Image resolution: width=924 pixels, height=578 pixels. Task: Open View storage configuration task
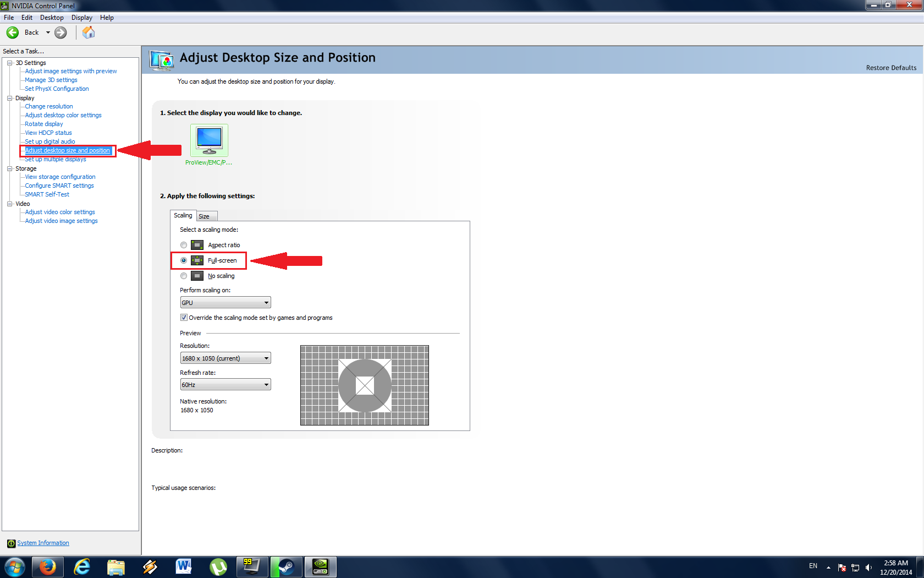point(60,177)
